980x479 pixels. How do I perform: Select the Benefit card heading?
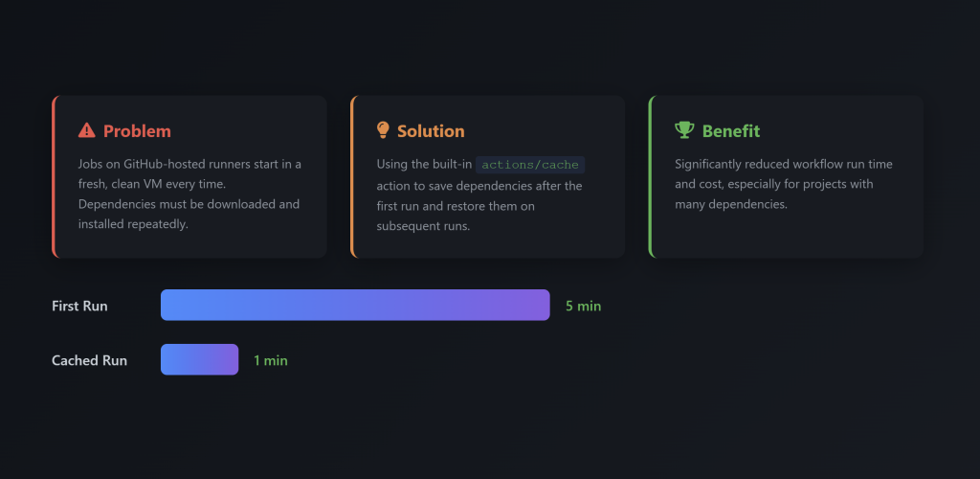pyautogui.click(x=730, y=131)
